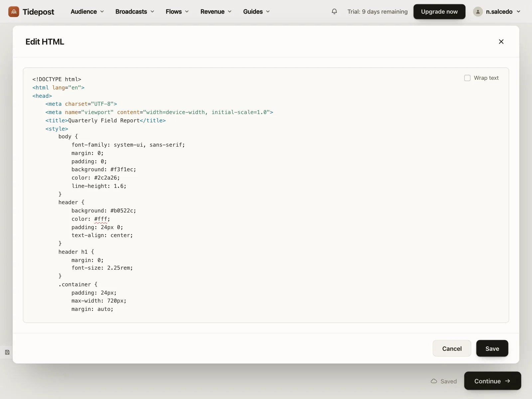Image resolution: width=532 pixels, height=399 pixels.
Task: Click the 'font-family: system-ui, sans-serif;' line
Action: tap(128, 145)
